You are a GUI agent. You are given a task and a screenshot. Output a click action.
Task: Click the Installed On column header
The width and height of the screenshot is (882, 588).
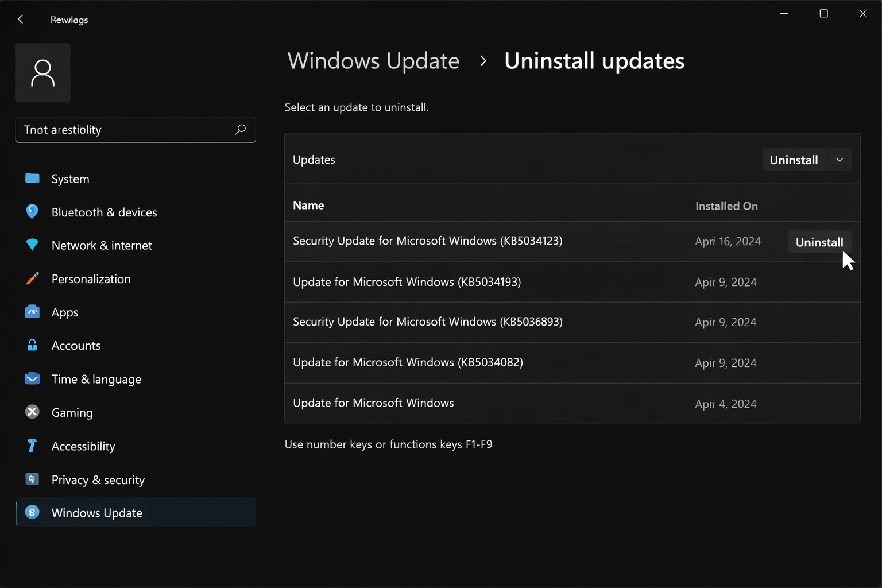726,206
